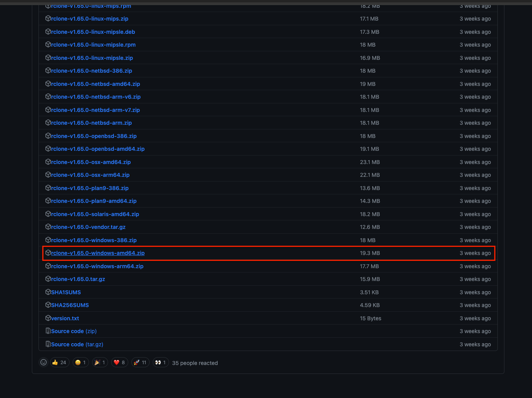Image resolution: width=532 pixels, height=398 pixels.
Task: Click package icon beside osx-amd64.zip
Action: click(x=48, y=162)
